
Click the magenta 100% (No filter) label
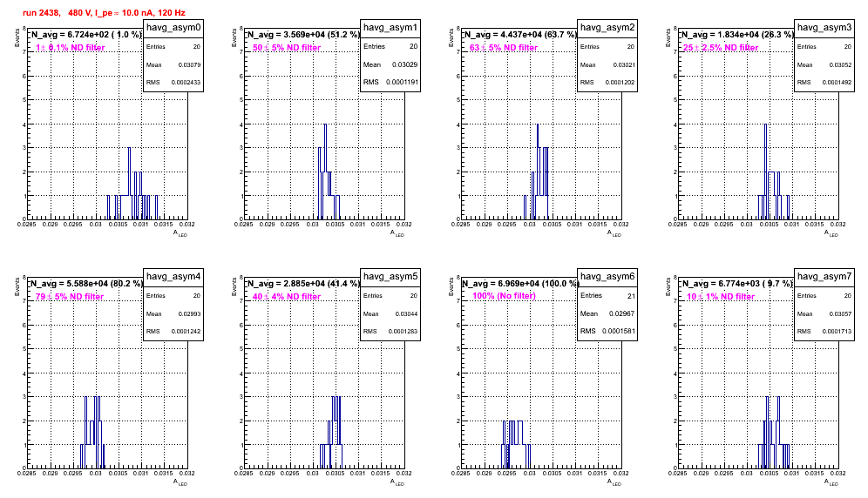[505, 296]
